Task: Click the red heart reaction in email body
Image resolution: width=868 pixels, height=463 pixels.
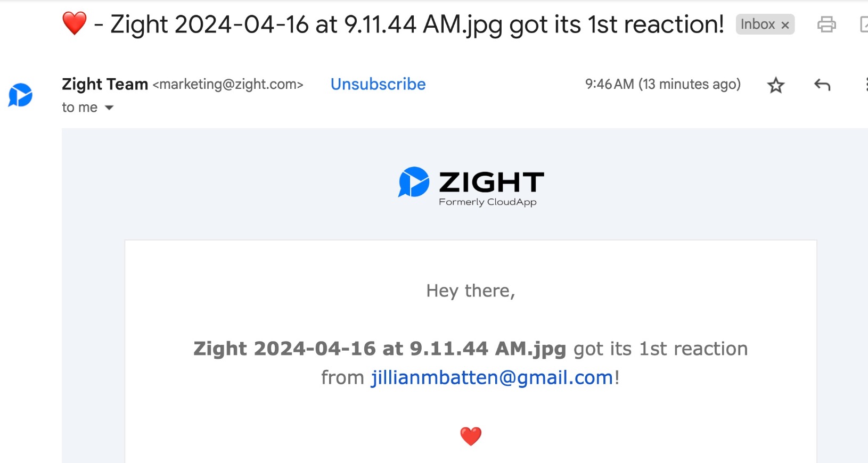Action: pyautogui.click(x=471, y=436)
